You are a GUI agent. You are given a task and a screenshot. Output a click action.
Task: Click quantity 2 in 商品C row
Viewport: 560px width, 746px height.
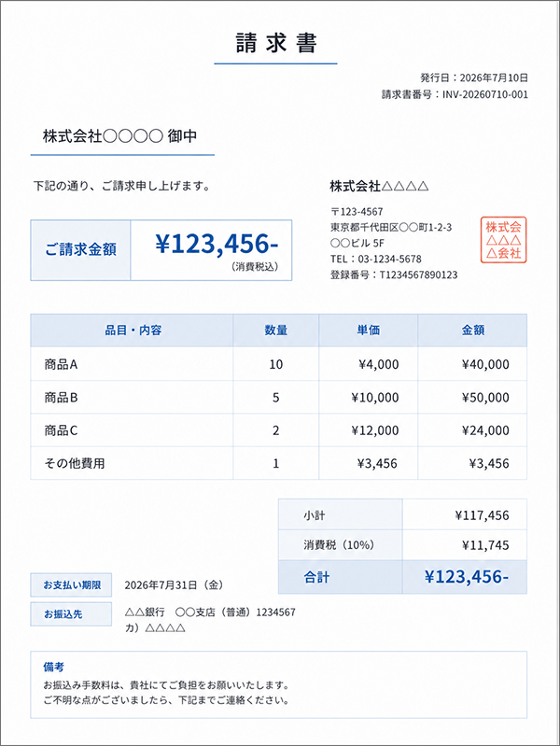[x=276, y=430]
